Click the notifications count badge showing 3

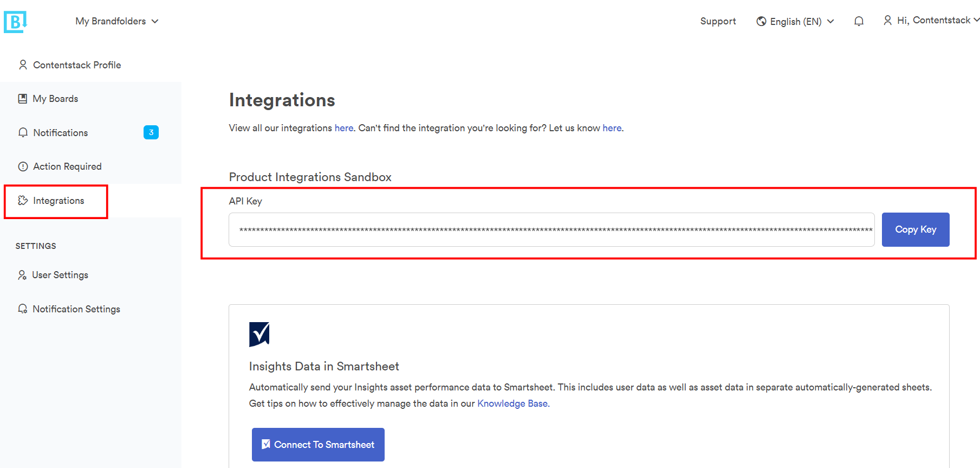(x=151, y=132)
